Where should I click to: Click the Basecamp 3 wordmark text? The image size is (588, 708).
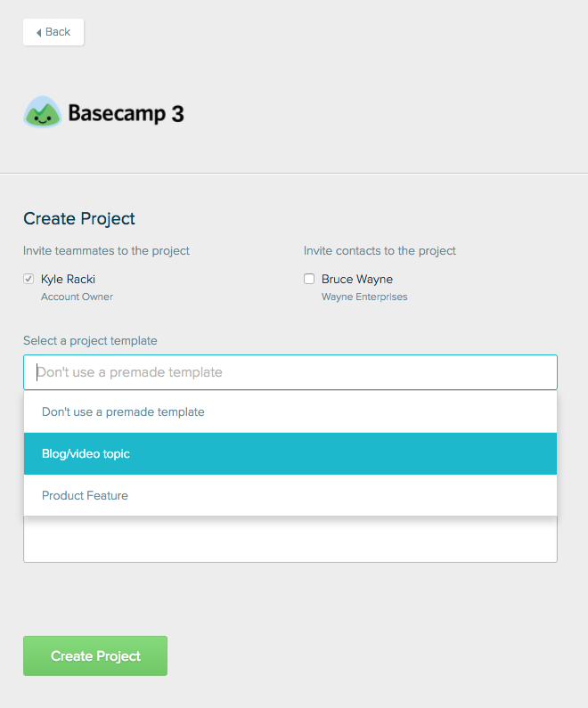click(126, 114)
